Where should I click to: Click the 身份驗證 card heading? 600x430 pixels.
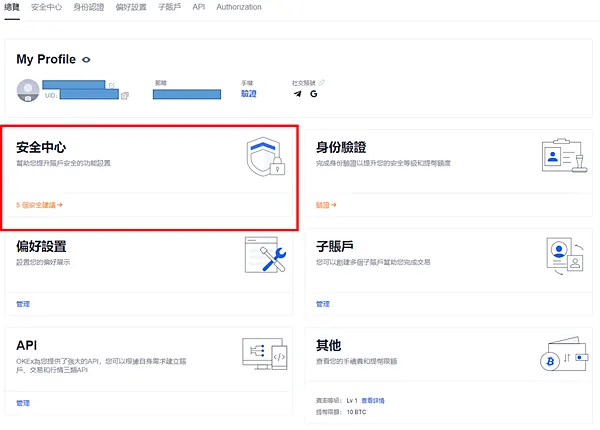click(341, 147)
